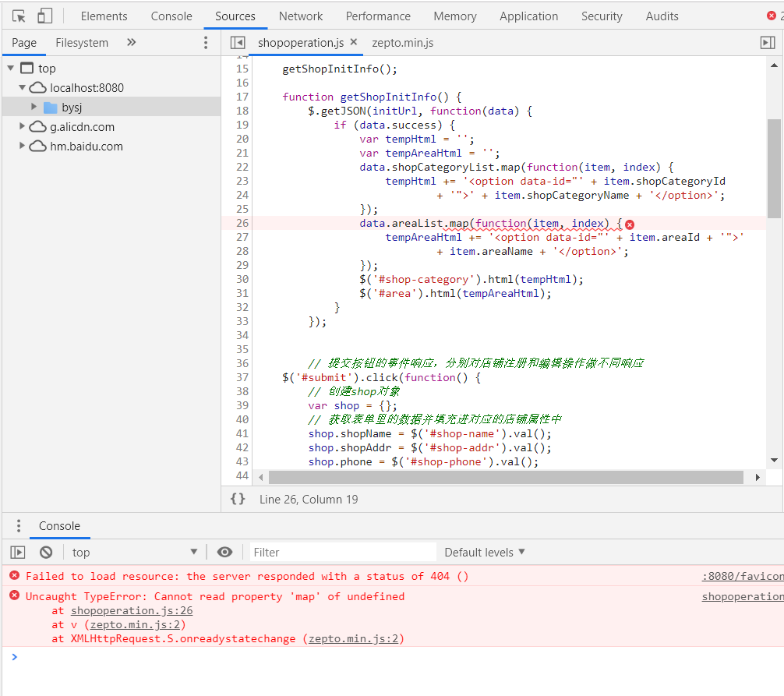784x696 pixels.
Task: Click the eye icon to create live expression
Action: coord(224,552)
